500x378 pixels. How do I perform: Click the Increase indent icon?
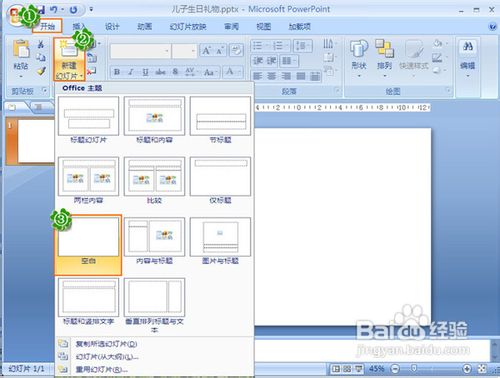pyautogui.click(x=272, y=61)
